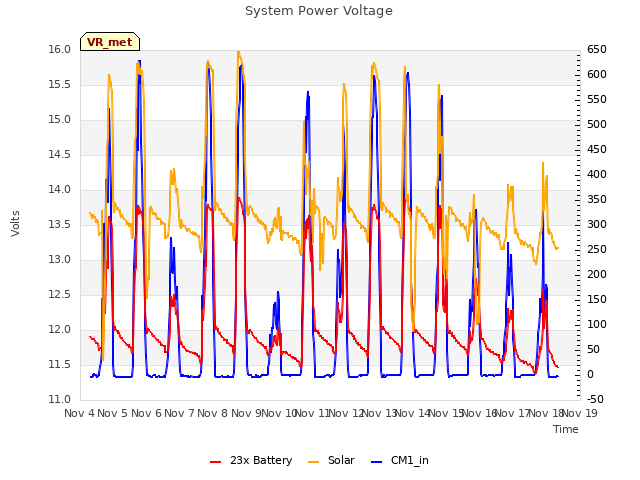Click the 500 right axis value
Screen dimensions: 640x480
point(597,124)
